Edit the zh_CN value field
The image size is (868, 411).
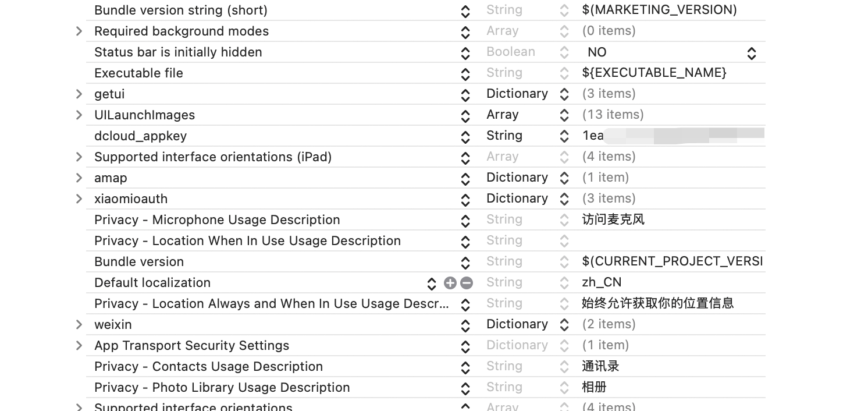(602, 282)
